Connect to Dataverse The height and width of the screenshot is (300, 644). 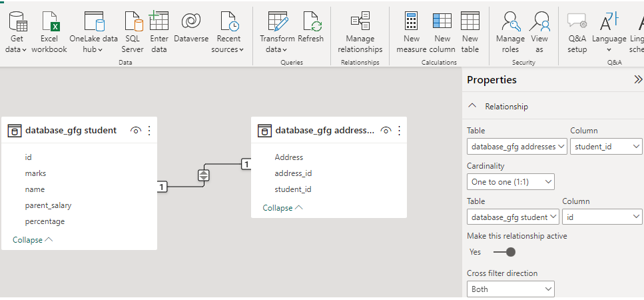[191, 29]
